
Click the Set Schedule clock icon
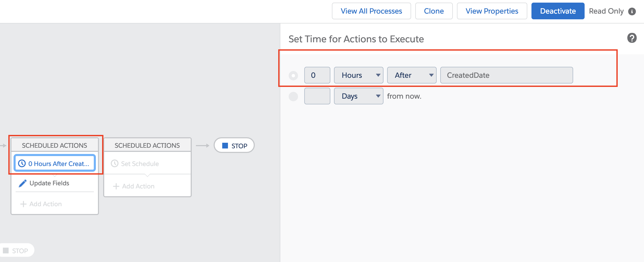115,164
